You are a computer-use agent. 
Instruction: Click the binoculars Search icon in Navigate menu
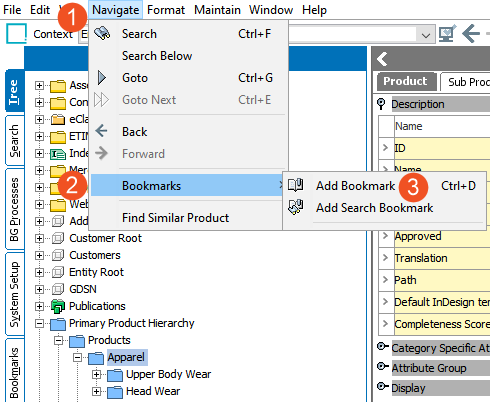tap(102, 33)
